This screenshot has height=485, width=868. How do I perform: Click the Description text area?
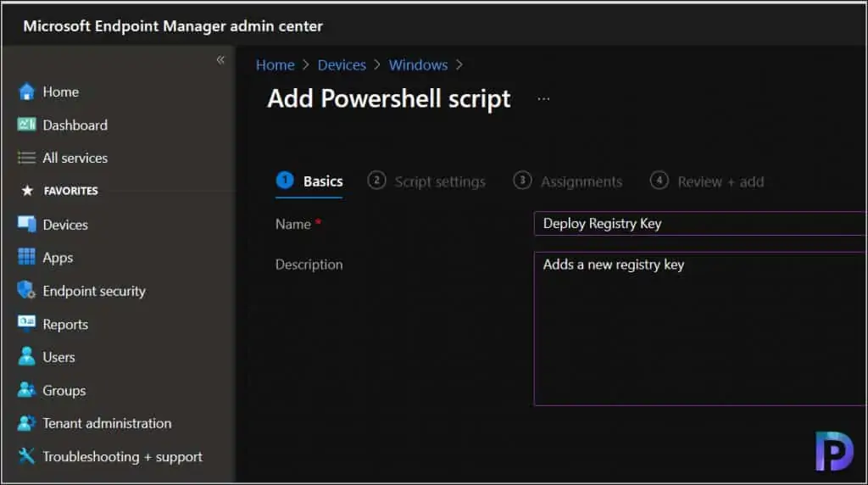pos(700,329)
